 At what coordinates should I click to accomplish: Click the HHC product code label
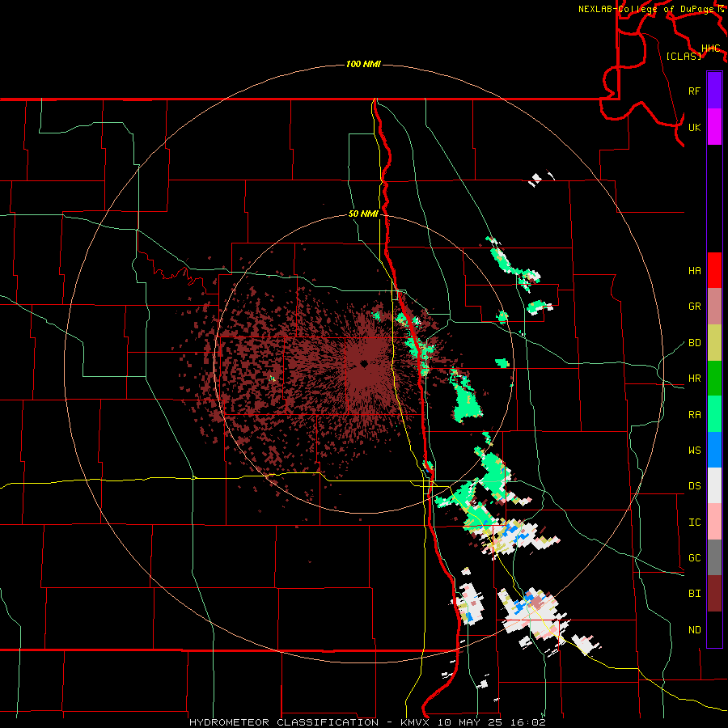click(710, 49)
